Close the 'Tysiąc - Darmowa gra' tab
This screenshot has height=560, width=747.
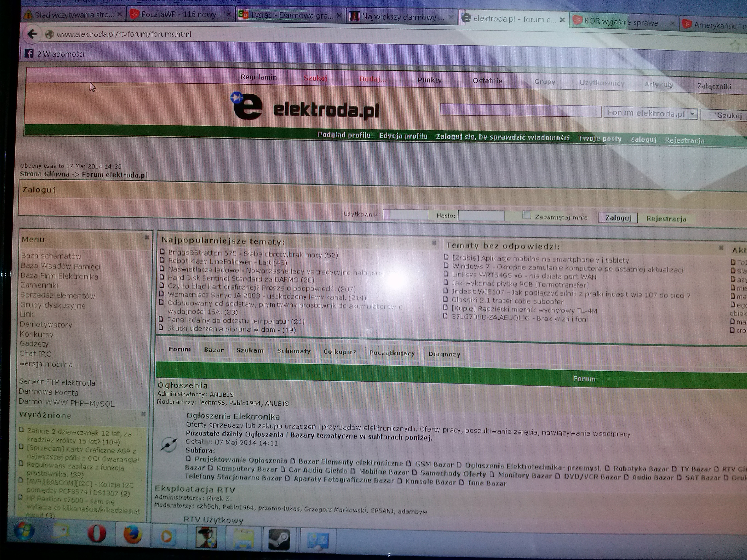click(339, 16)
